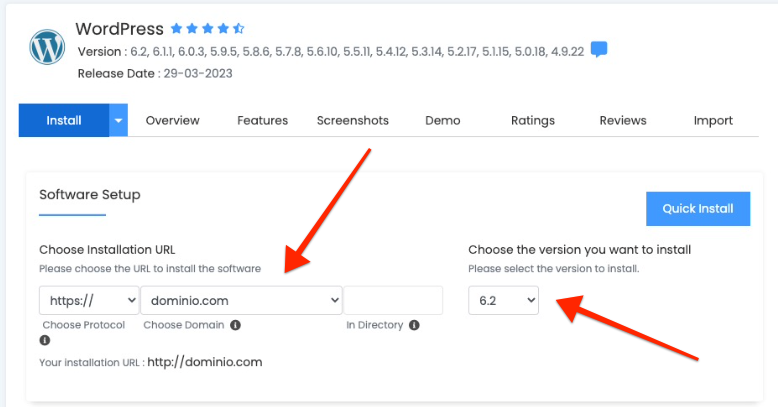
Task: Click the installation URL http://dominio.com text
Action: pos(205,362)
